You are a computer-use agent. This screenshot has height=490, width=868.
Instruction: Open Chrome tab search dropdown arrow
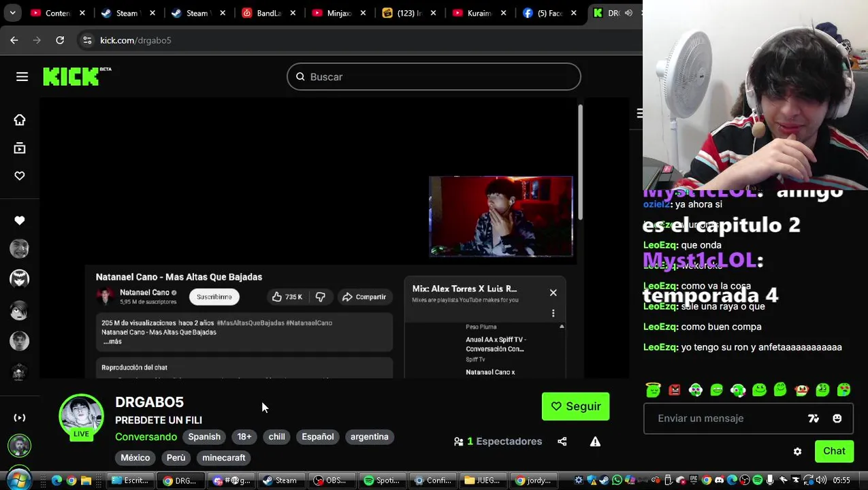[13, 13]
